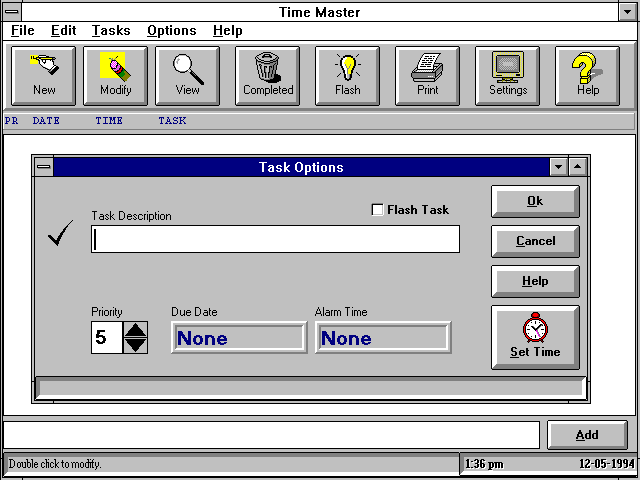This screenshot has height=480, width=640.
Task: Enable the Flash Task checkbox
Action: [377, 210]
